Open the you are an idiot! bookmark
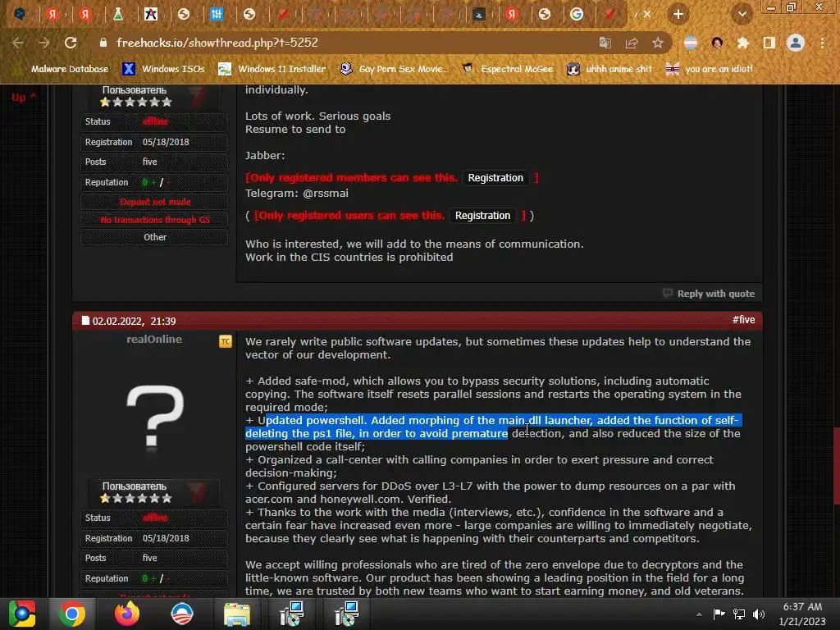This screenshot has width=840, height=630. click(x=709, y=69)
